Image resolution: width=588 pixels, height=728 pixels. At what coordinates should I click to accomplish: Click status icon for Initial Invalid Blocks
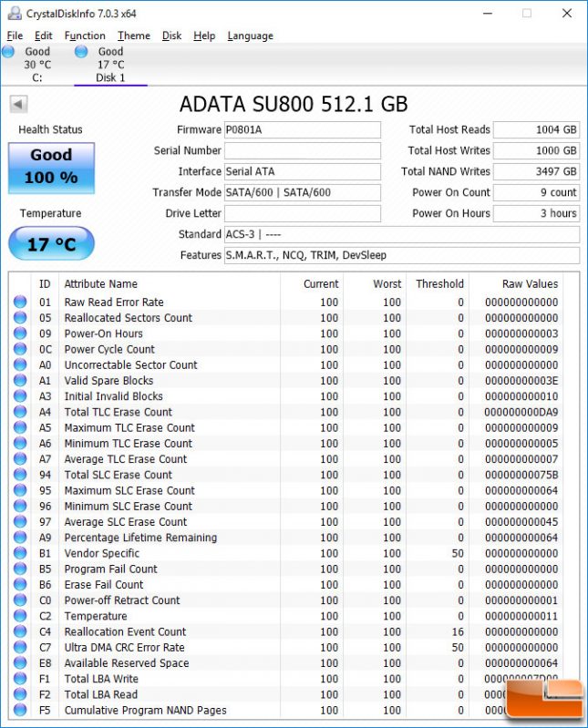[20, 396]
